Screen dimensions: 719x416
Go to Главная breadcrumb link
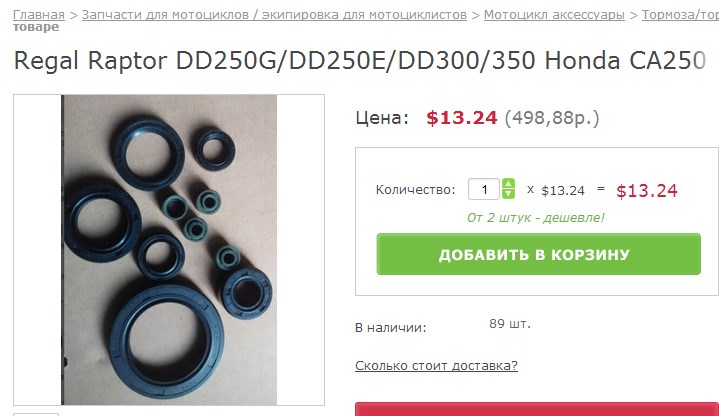39,15
